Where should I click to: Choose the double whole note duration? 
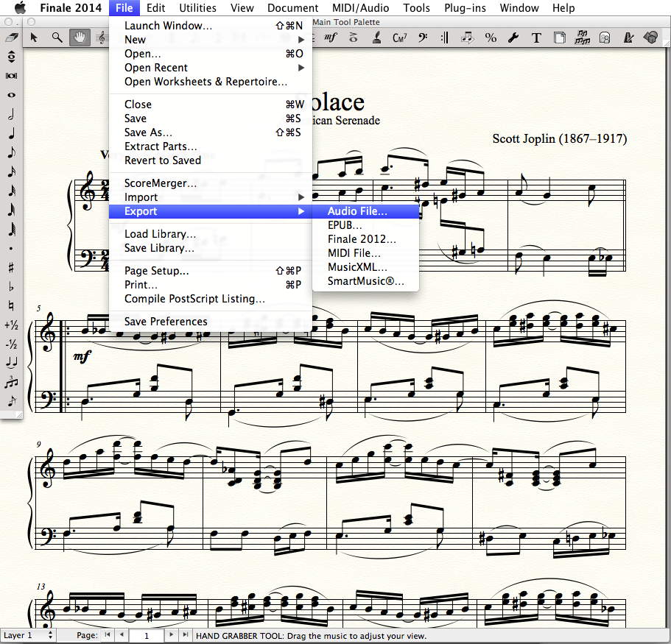point(12,76)
